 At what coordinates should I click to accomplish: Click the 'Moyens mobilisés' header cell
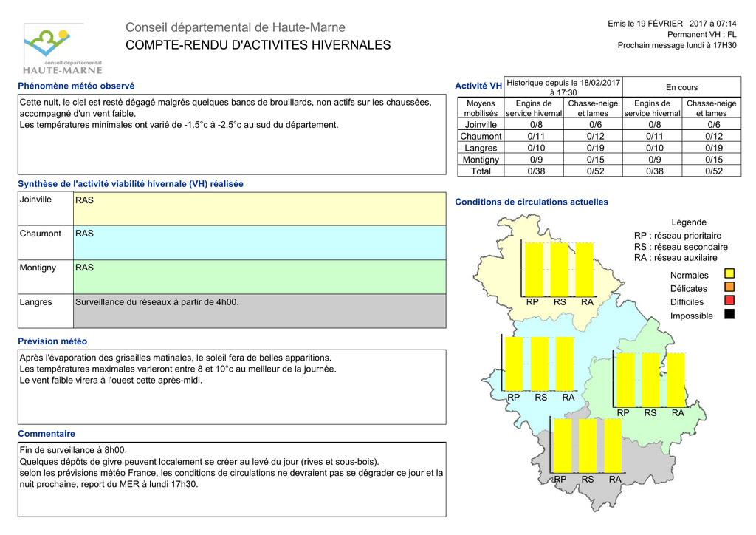tap(481, 108)
